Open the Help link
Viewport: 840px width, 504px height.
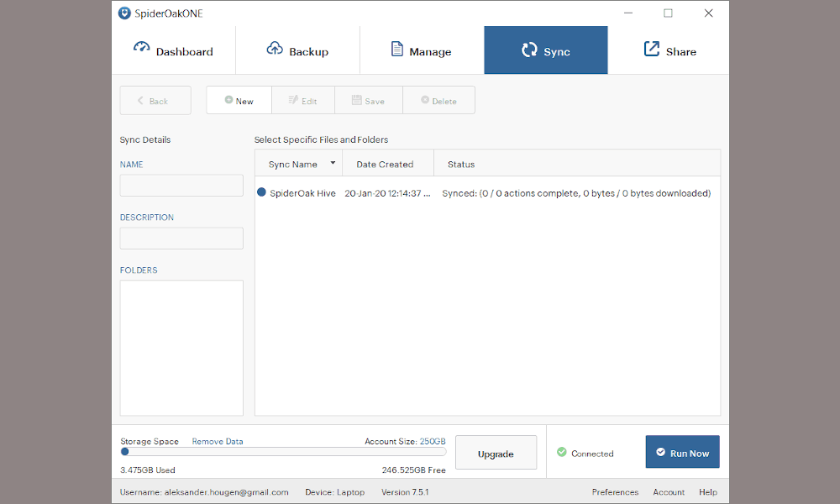[707, 491]
